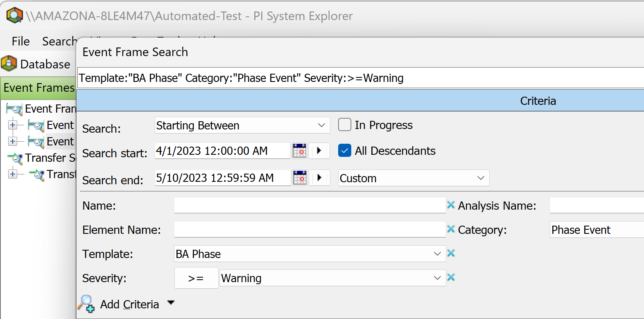Viewport: 644px width, 319px height.
Task: Open the Search start calendar picker
Action: pyautogui.click(x=300, y=151)
